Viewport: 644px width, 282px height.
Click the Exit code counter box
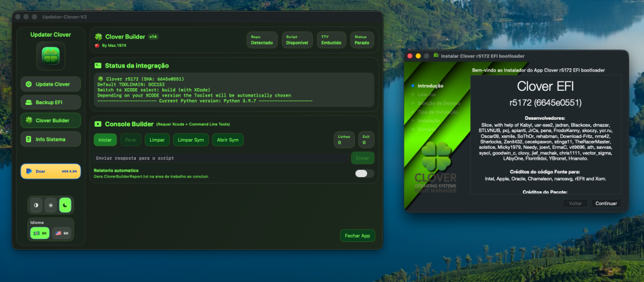[x=366, y=140]
